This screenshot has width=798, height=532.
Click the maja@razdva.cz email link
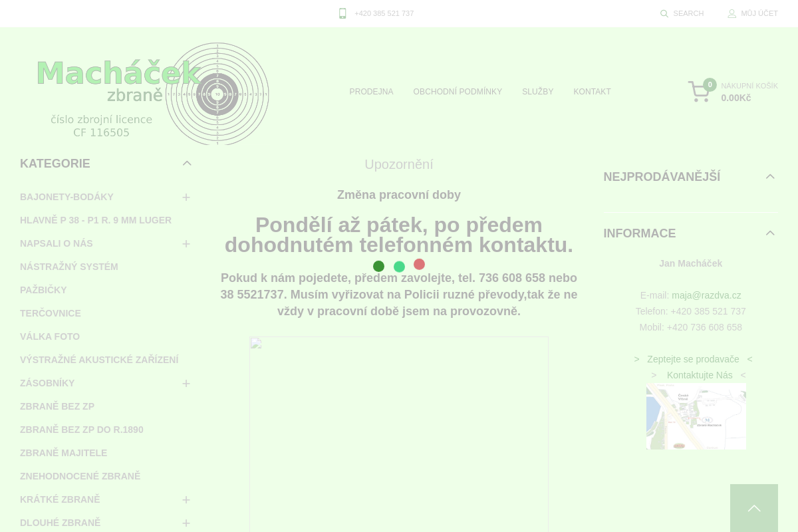tap(706, 295)
